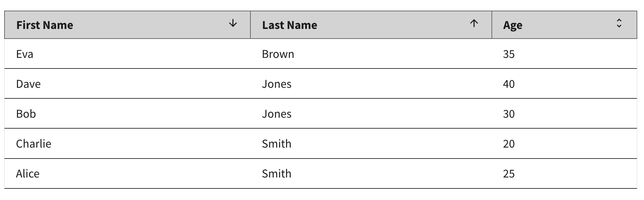The height and width of the screenshot is (200, 644).
Task: Select Bob's last name cell
Action: (277, 114)
